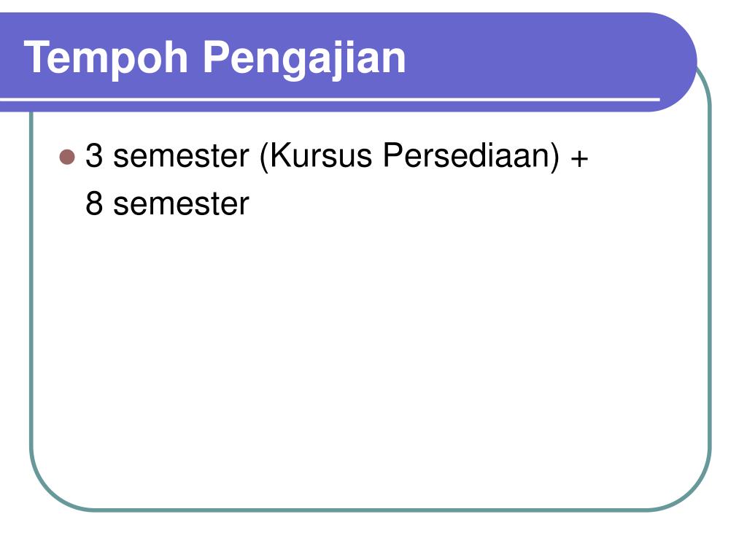Click the word "Persediaan" in the bullet
Image resolution: width=747 pixels, height=560 pixels.
[466, 155]
